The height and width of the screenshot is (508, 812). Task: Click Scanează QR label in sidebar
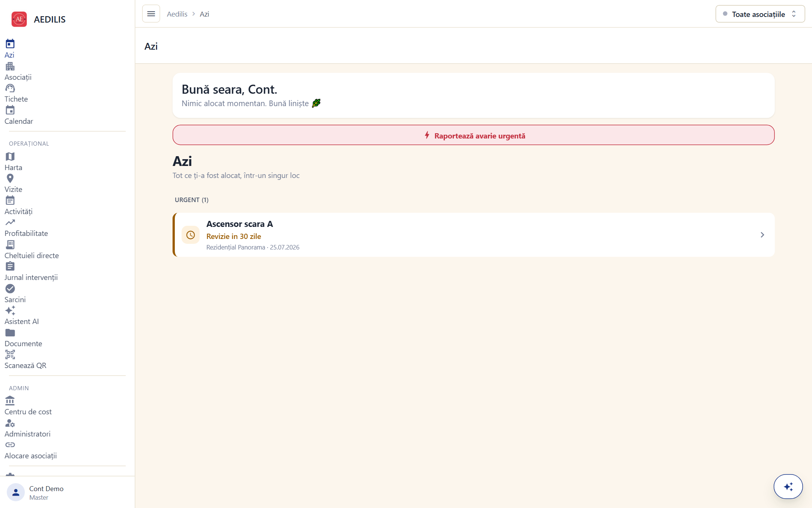26,365
